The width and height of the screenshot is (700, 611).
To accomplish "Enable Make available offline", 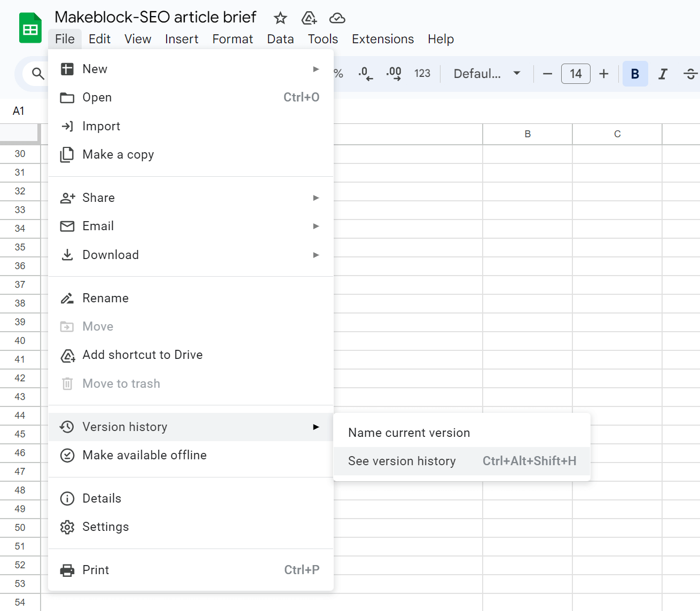I will click(x=144, y=455).
